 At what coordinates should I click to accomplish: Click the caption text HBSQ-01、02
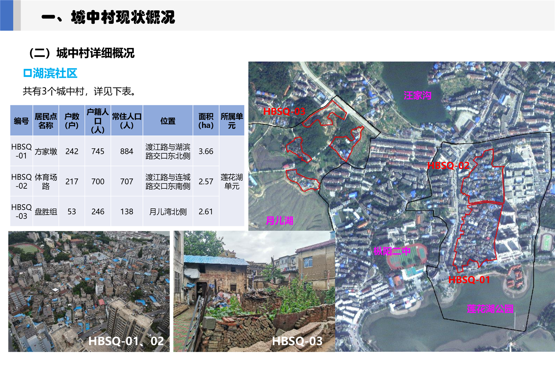point(126,341)
